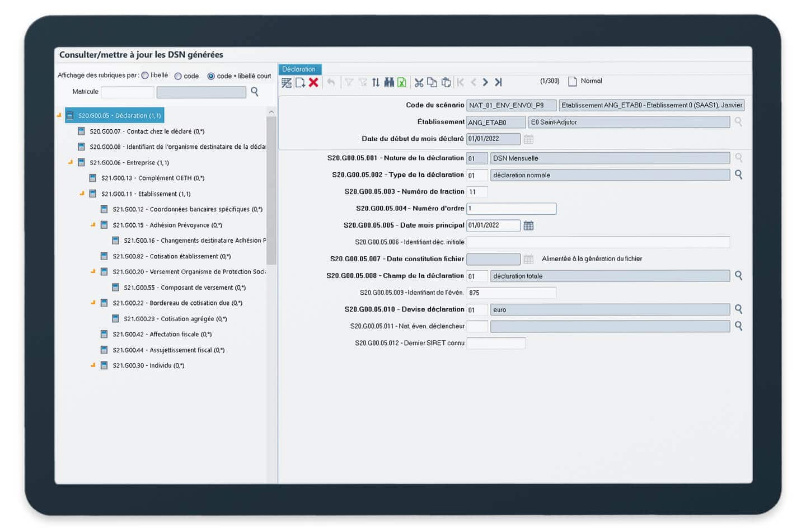Collapse the S21.G00.06 Entreprise tree node

[71, 162]
